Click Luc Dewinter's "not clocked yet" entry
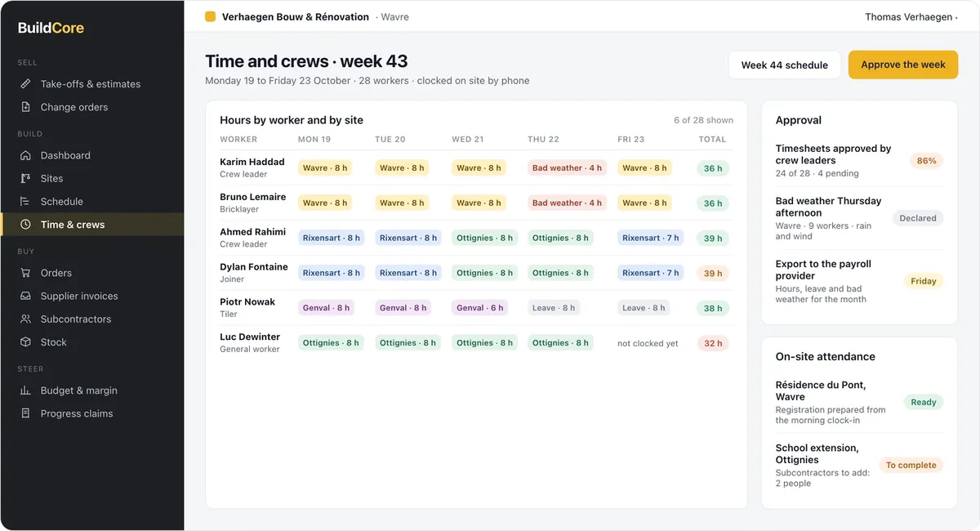980x531 pixels. coord(648,344)
